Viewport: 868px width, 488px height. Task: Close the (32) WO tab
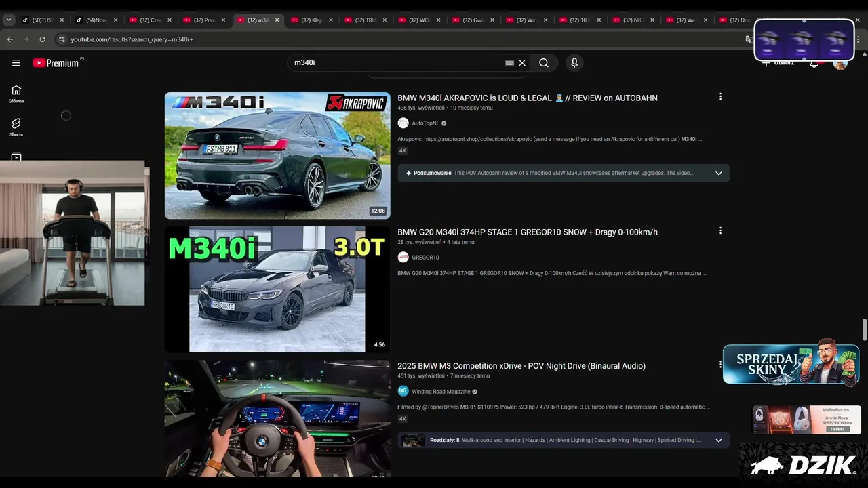[x=438, y=20]
